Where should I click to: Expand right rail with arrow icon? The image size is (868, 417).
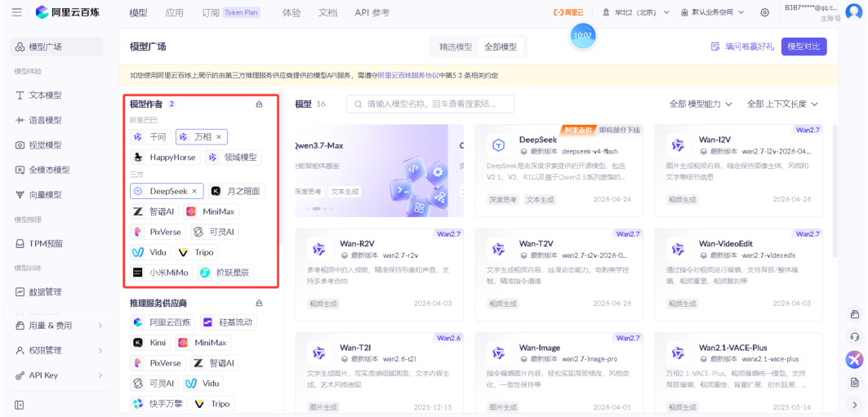(x=854, y=405)
